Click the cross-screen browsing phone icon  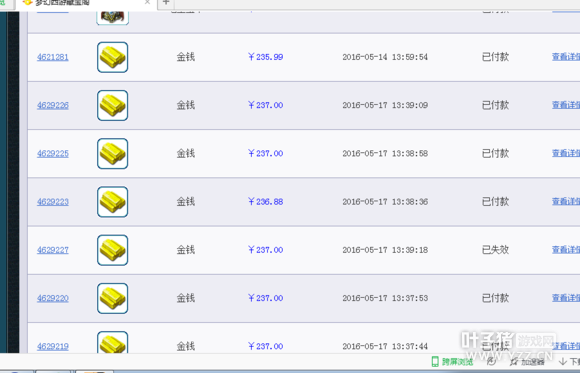(435, 362)
